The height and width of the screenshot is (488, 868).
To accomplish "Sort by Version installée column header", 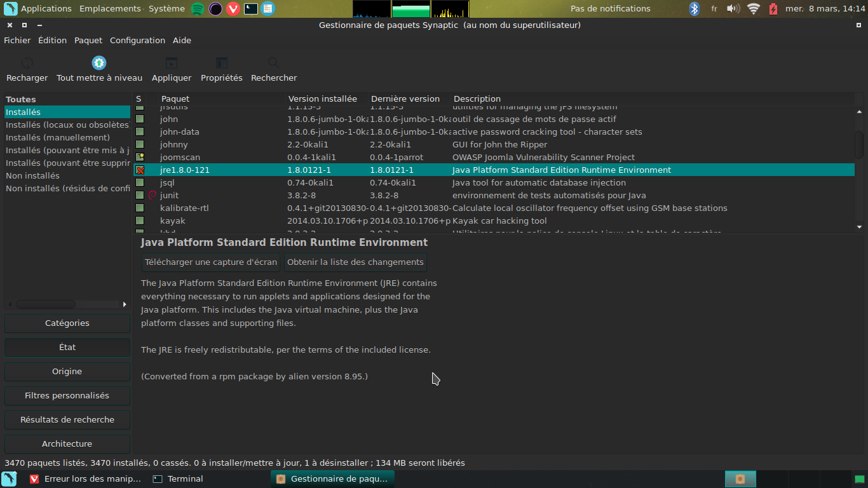I will [x=327, y=98].
